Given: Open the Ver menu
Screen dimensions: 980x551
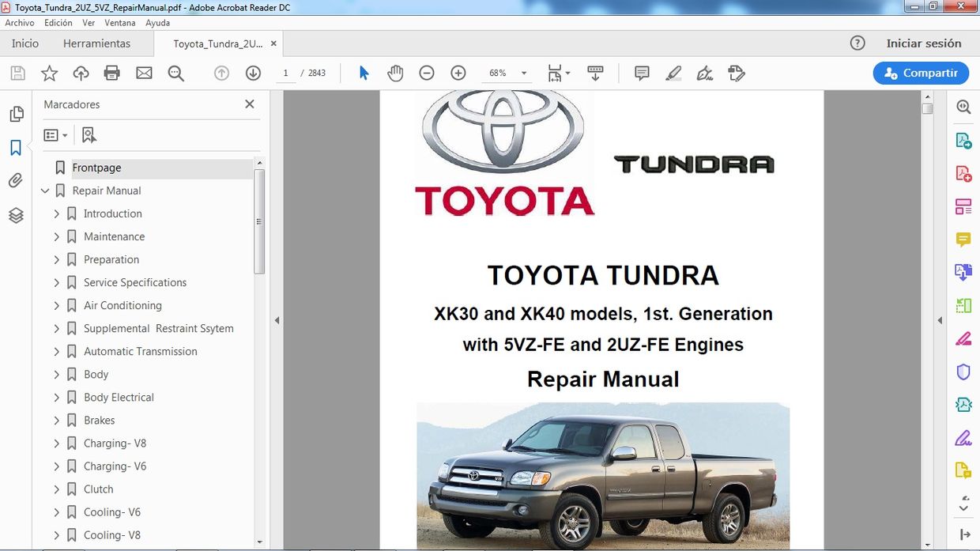Looking at the screenshot, I should 89,23.
